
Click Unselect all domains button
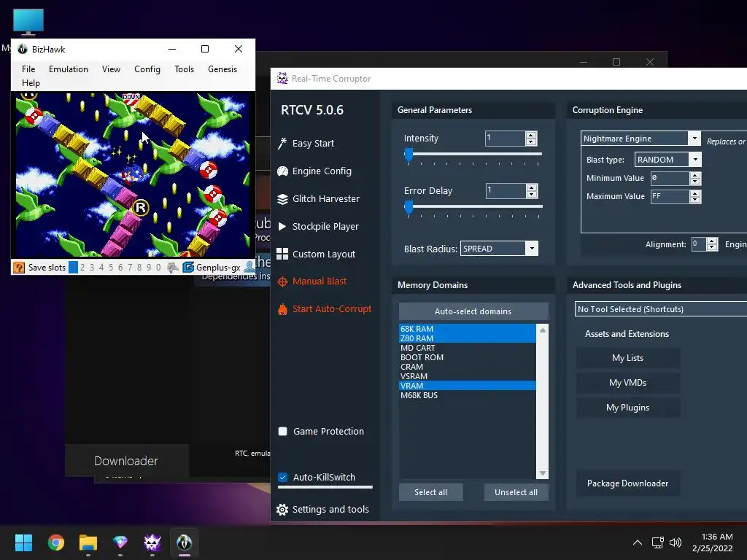tap(516, 492)
